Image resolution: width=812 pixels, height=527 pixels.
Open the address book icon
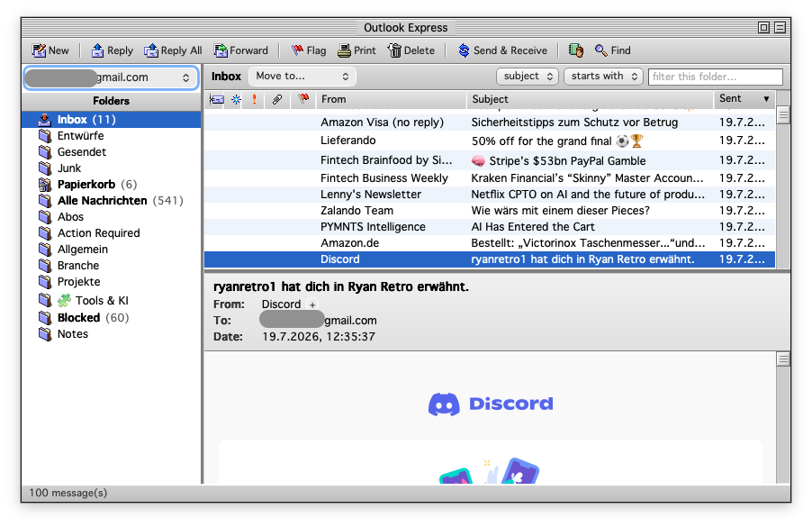[x=576, y=50]
